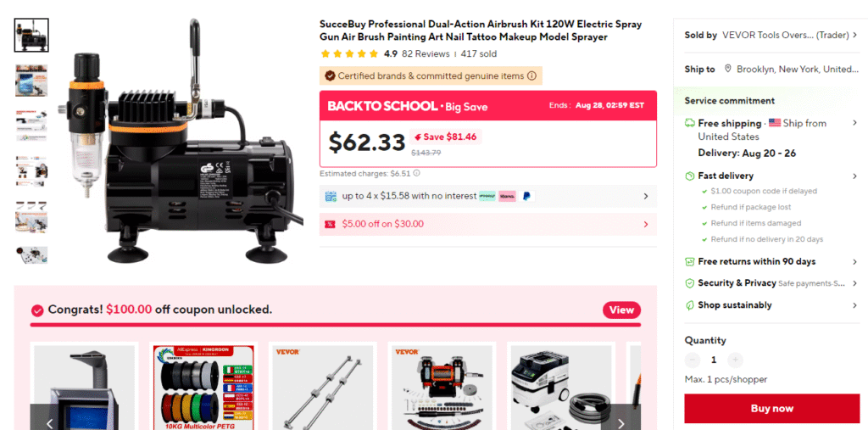The width and height of the screenshot is (868, 430).
Task: Open installment payment options chevron
Action: pos(645,196)
